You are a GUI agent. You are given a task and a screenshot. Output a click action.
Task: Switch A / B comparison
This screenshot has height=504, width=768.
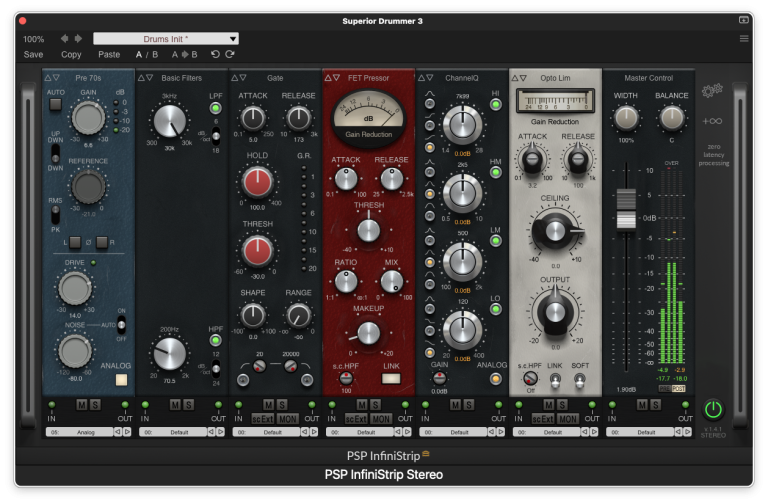click(147, 54)
